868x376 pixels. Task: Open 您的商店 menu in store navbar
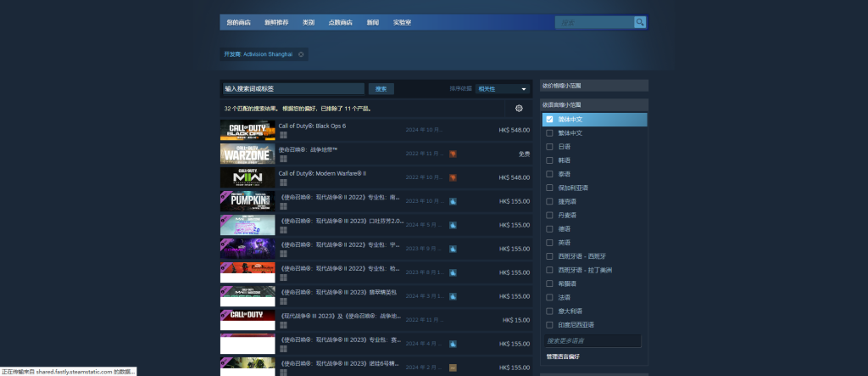(238, 23)
